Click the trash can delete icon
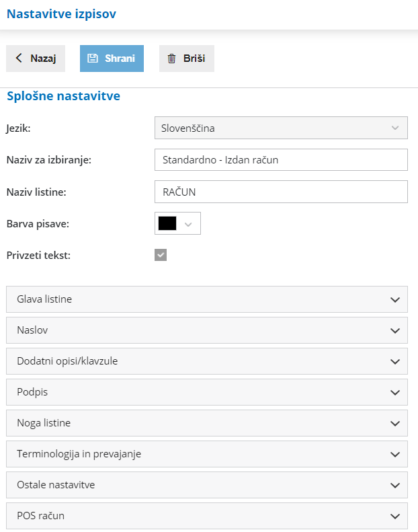Image resolution: width=418 pixels, height=532 pixels. click(171, 59)
